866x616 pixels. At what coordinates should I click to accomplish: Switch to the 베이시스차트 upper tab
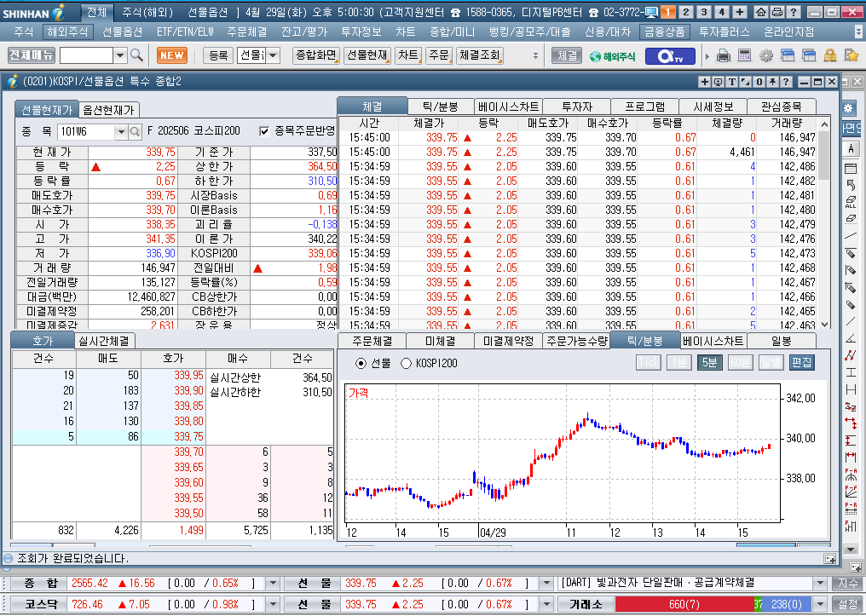tap(508, 107)
